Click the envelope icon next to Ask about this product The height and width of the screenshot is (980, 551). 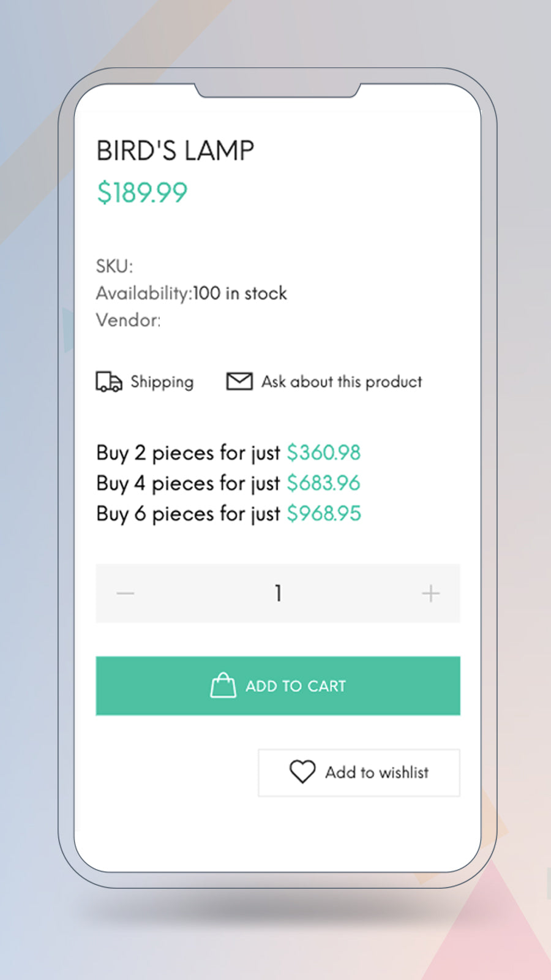(x=239, y=381)
